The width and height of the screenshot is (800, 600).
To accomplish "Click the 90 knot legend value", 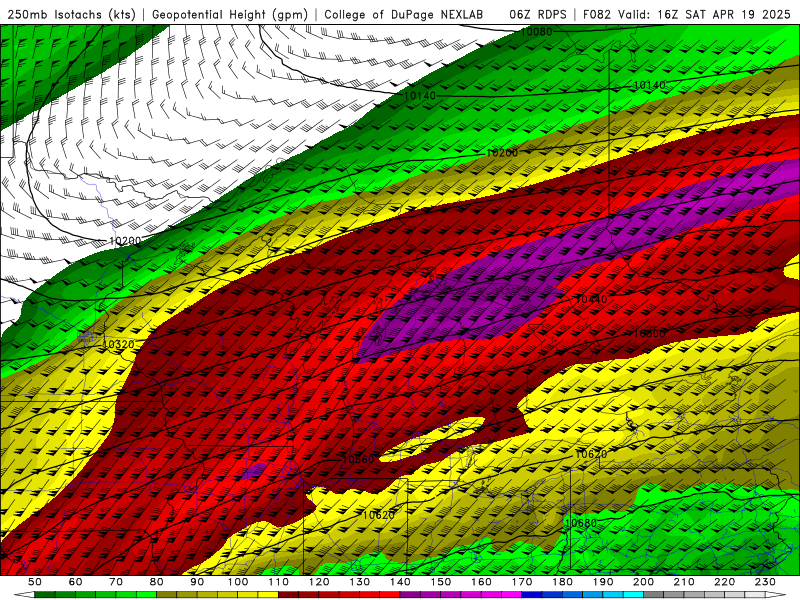I will click(x=197, y=582).
